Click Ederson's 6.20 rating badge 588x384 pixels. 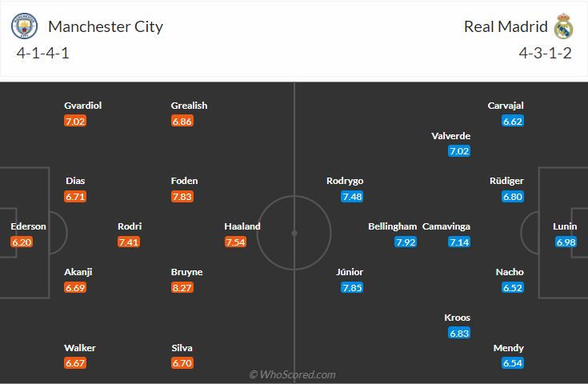[22, 242]
